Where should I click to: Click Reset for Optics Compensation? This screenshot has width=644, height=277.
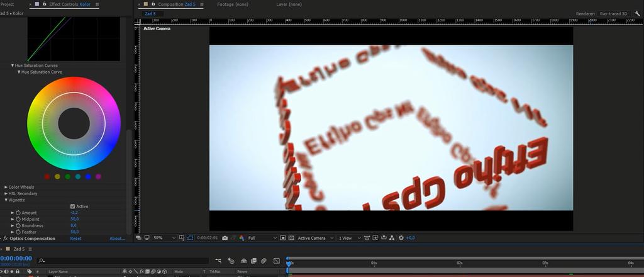point(75,239)
